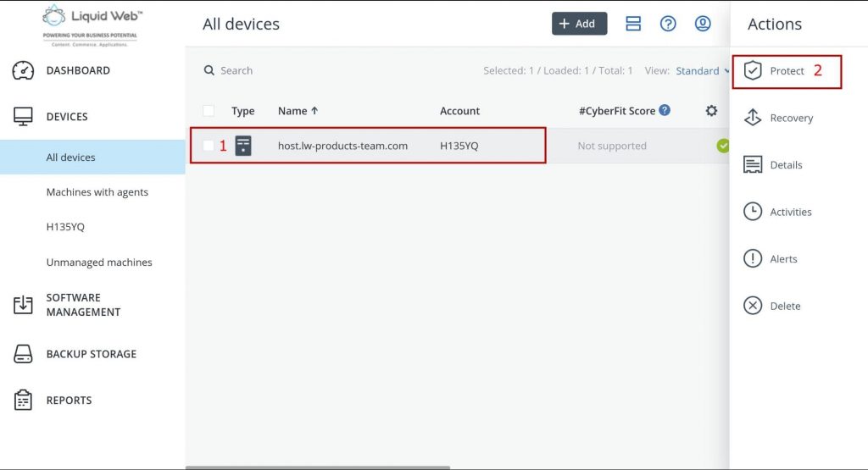Choose Details label in Actions panel
This screenshot has width=868, height=470.
click(x=786, y=165)
